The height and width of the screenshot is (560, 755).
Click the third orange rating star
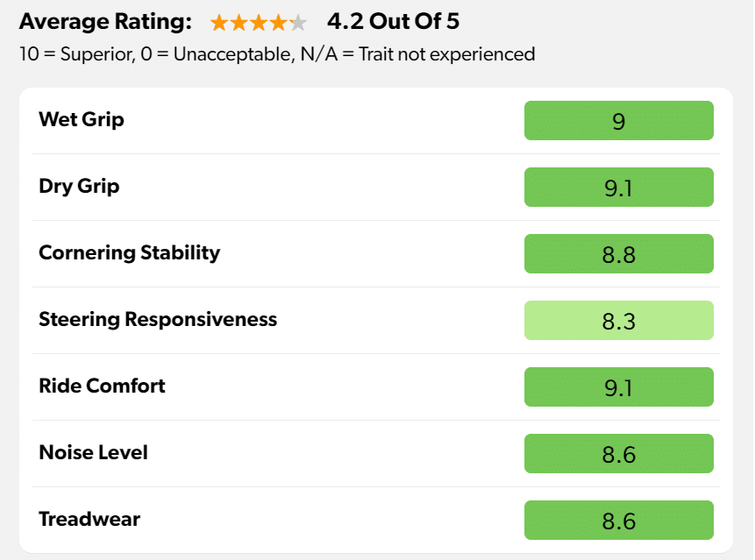coord(259,23)
